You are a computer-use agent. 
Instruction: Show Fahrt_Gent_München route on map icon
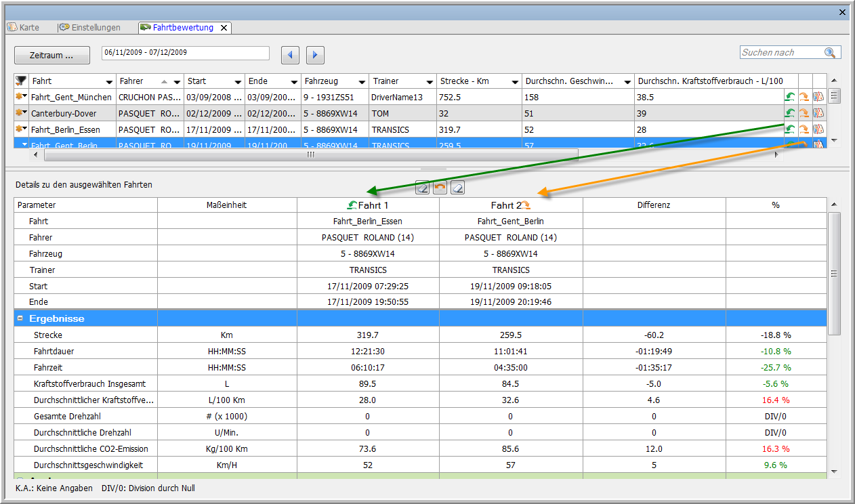pyautogui.click(x=818, y=97)
